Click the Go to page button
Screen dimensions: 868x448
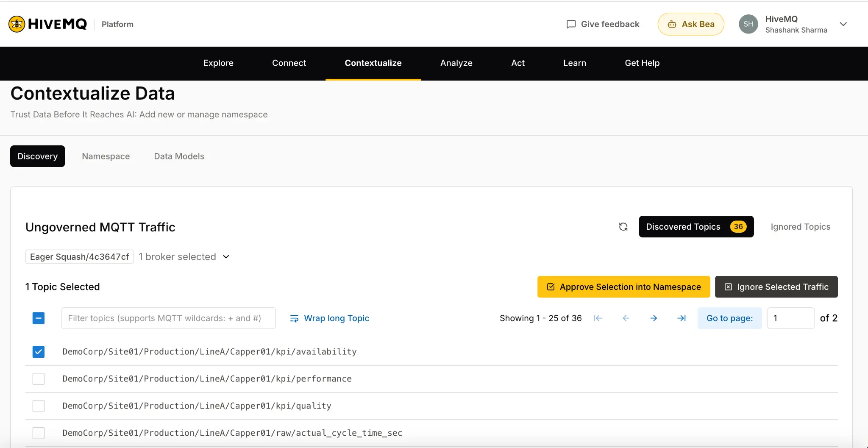[730, 318]
